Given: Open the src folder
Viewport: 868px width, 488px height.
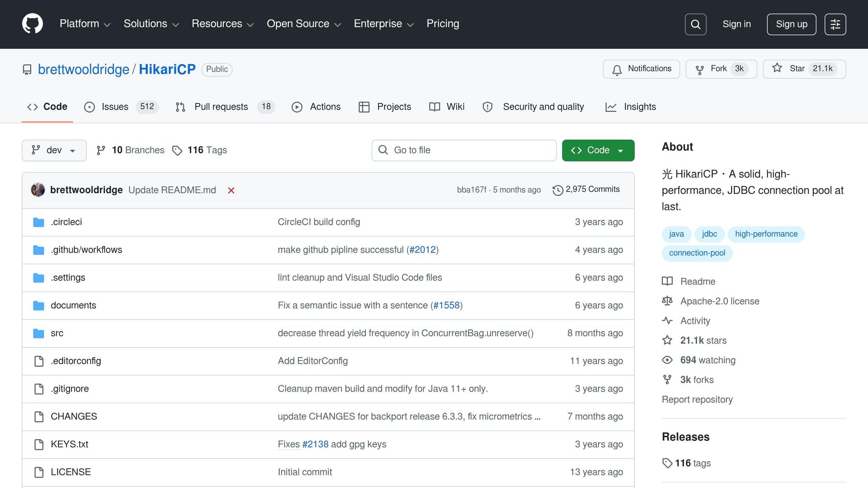Looking at the screenshot, I should coord(57,333).
